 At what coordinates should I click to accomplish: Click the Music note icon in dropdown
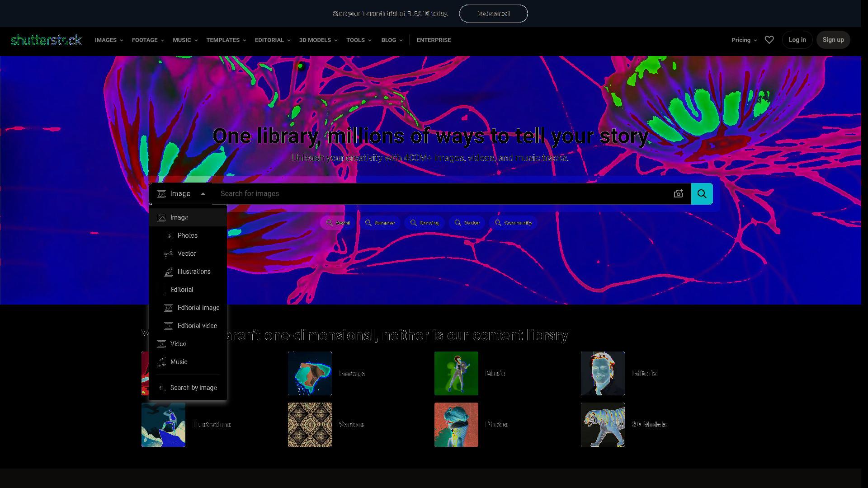coord(161,362)
